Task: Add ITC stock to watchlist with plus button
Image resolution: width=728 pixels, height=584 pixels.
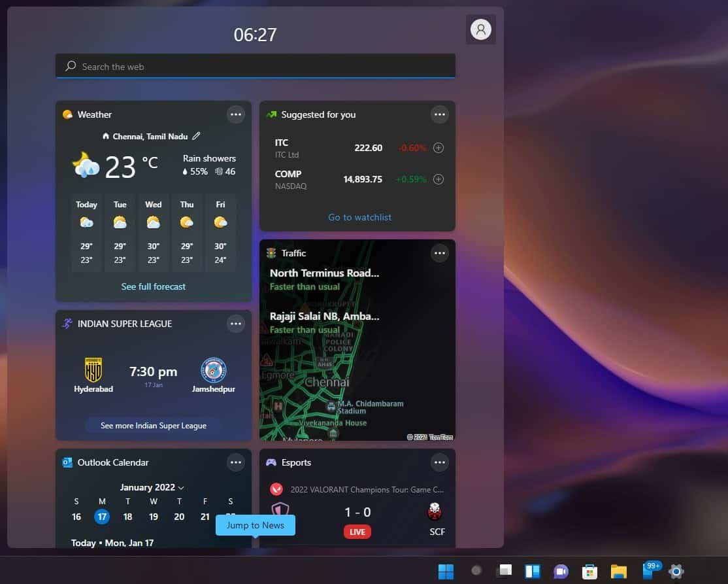Action: (438, 148)
